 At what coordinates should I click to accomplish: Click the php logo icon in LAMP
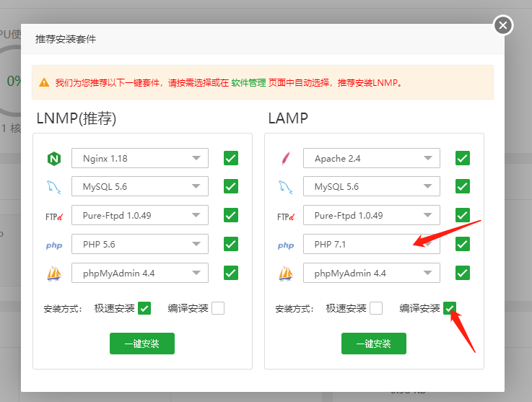[x=286, y=245]
